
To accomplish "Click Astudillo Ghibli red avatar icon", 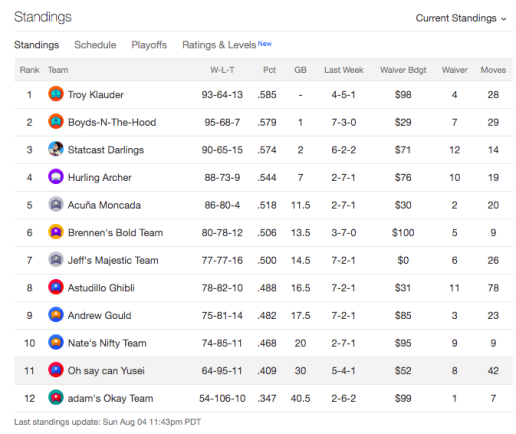I will click(x=56, y=287).
